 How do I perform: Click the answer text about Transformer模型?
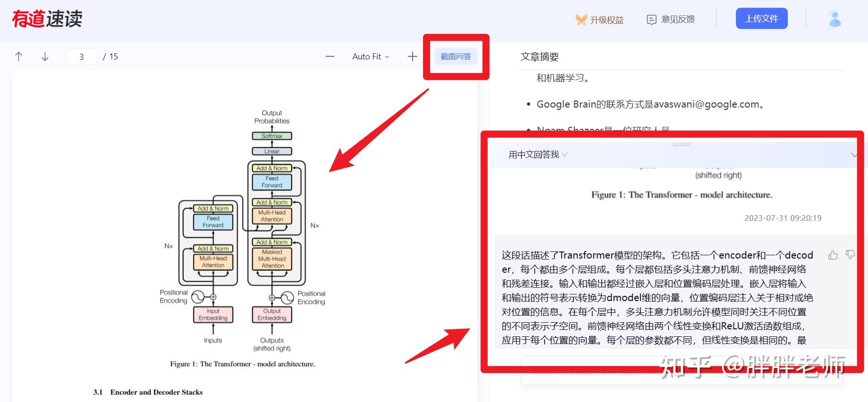coord(657,297)
